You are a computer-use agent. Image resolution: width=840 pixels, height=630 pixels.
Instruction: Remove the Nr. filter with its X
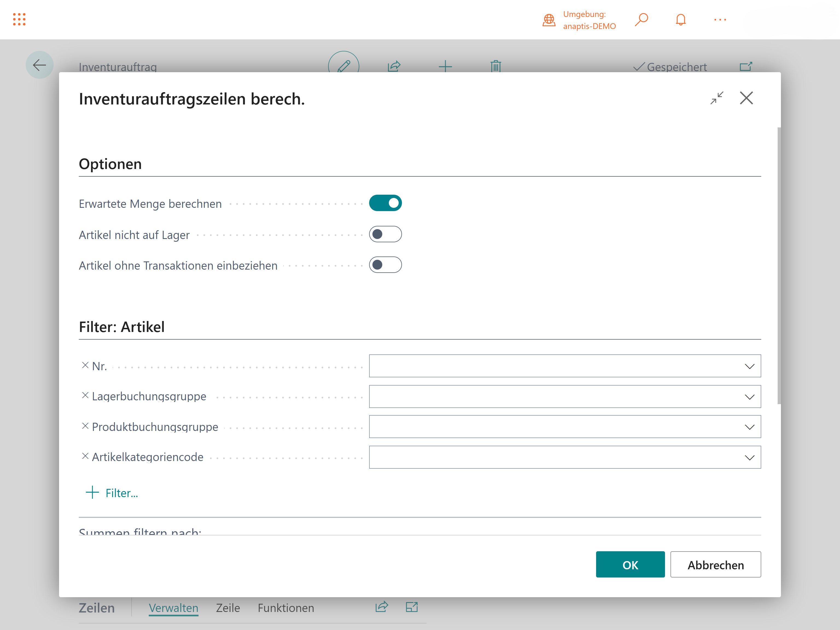pyautogui.click(x=85, y=365)
